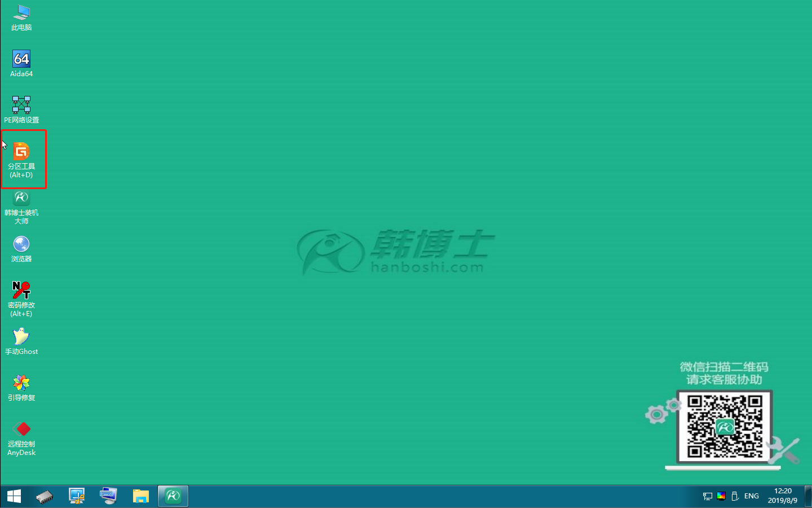Click the RAM chip icon on taskbar
The image size is (812, 508).
(45, 496)
